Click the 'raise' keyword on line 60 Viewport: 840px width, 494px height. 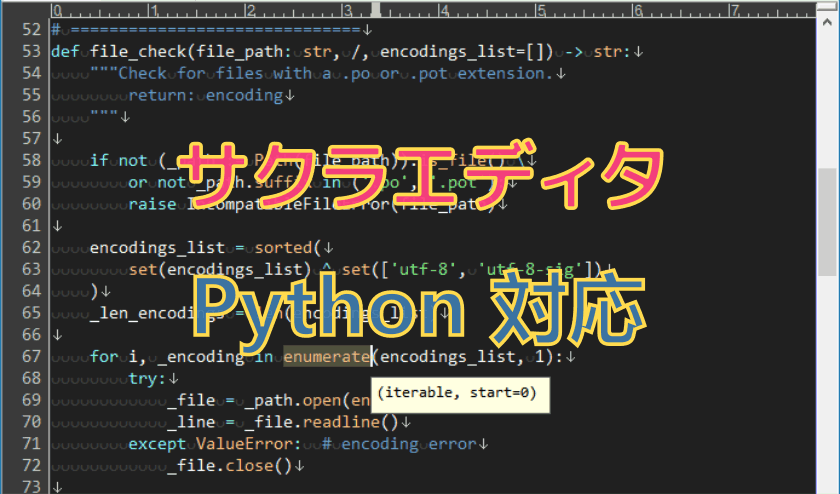pyautogui.click(x=152, y=204)
